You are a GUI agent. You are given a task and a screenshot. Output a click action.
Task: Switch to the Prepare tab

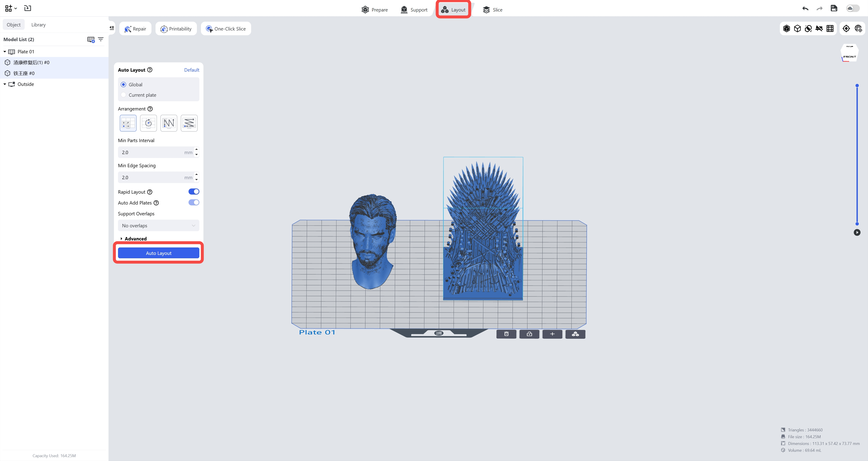(374, 10)
